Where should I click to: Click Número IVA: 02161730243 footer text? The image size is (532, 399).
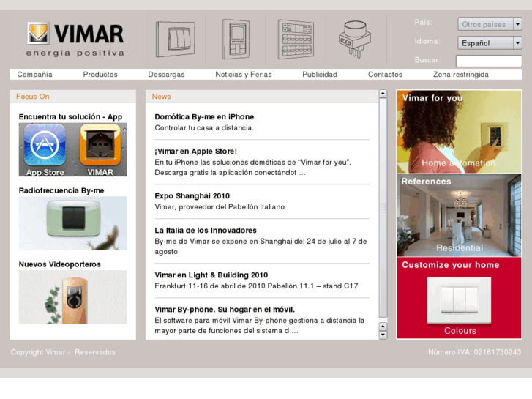coord(474,352)
